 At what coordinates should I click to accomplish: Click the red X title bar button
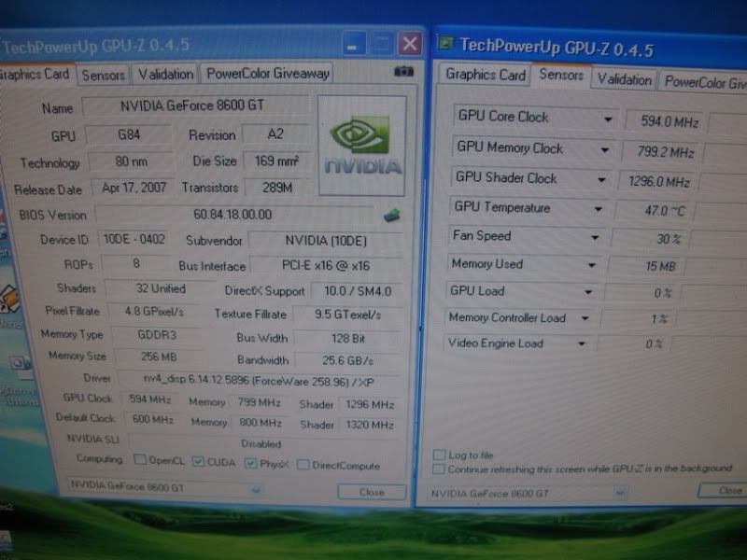click(x=410, y=44)
